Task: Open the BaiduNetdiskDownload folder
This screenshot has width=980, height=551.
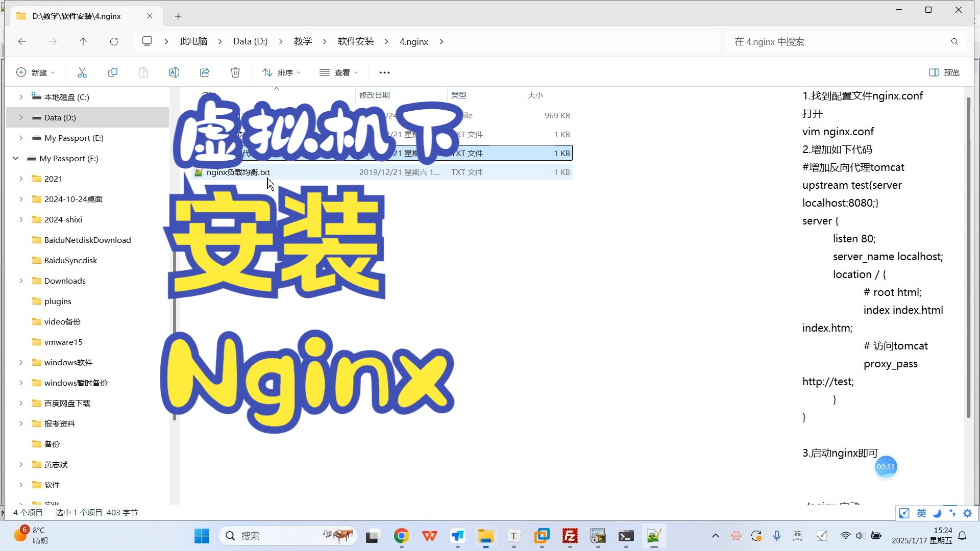Action: [87, 240]
